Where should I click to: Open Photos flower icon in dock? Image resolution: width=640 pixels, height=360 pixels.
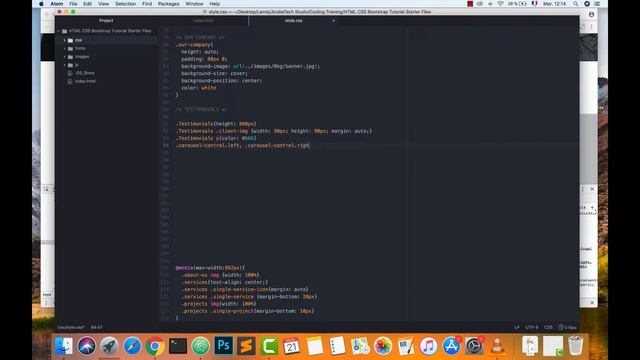tap(383, 346)
